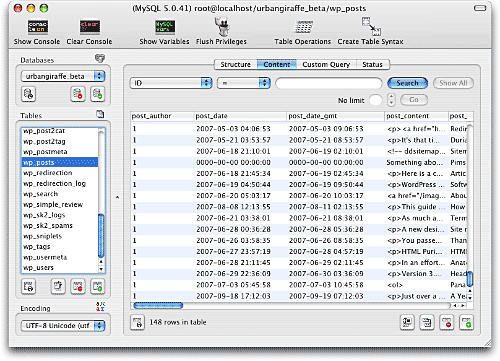The width and height of the screenshot is (500, 361).
Task: Select the wp_users table
Action: (x=60, y=267)
